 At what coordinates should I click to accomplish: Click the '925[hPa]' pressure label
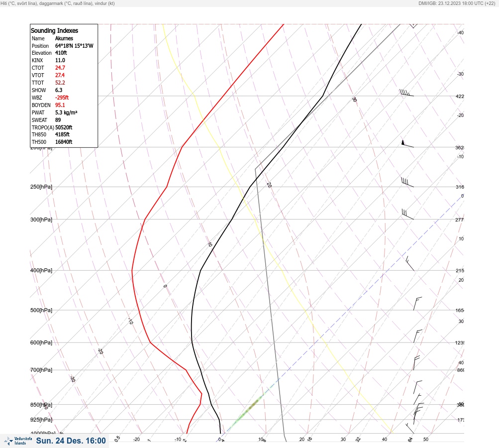pos(41,420)
